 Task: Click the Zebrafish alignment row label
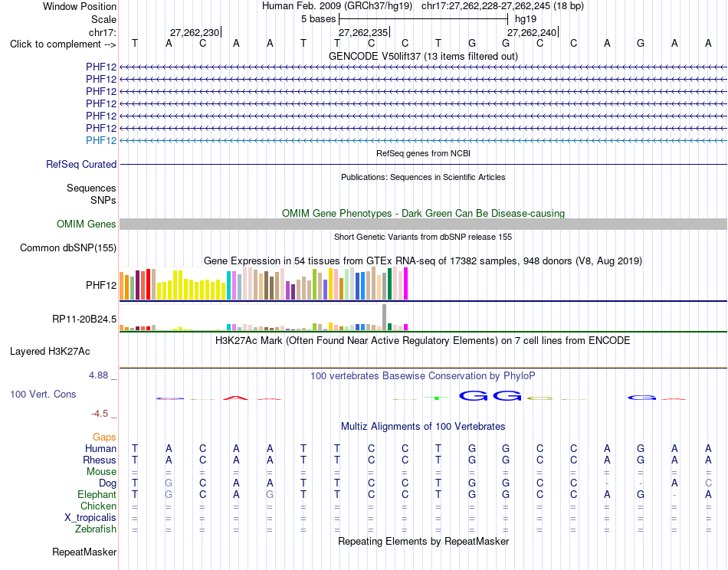point(96,529)
